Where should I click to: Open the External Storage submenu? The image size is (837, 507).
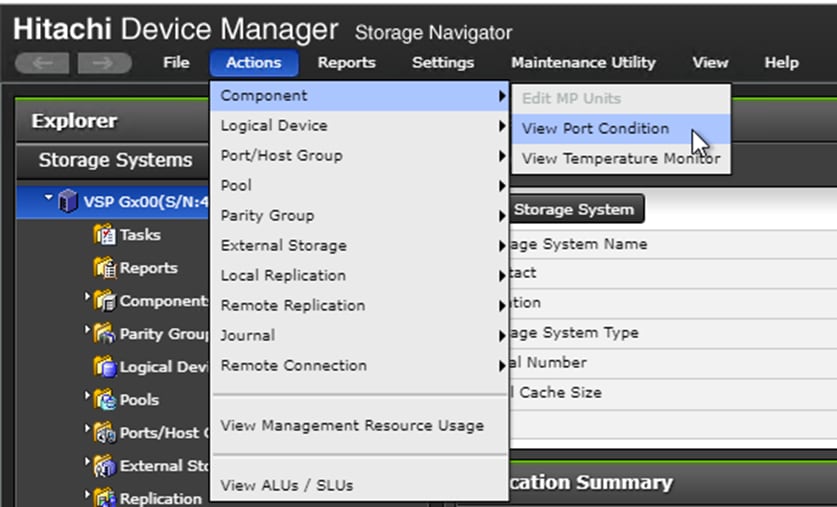(360, 245)
